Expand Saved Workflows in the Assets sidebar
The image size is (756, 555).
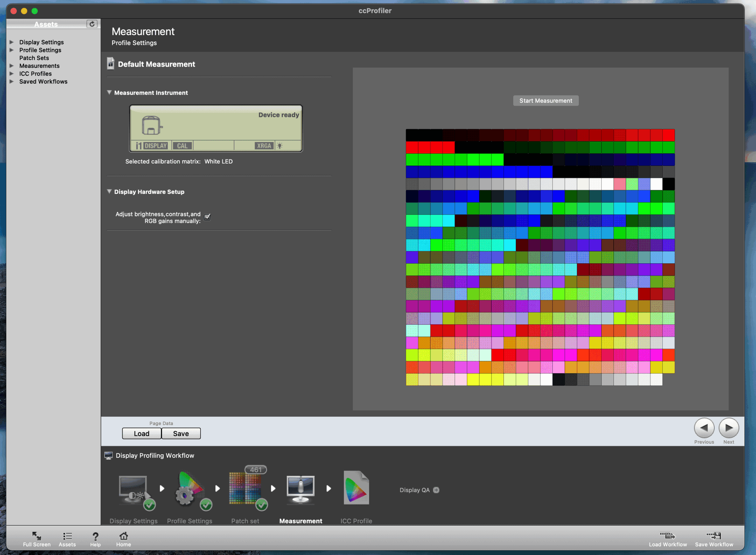coord(12,81)
